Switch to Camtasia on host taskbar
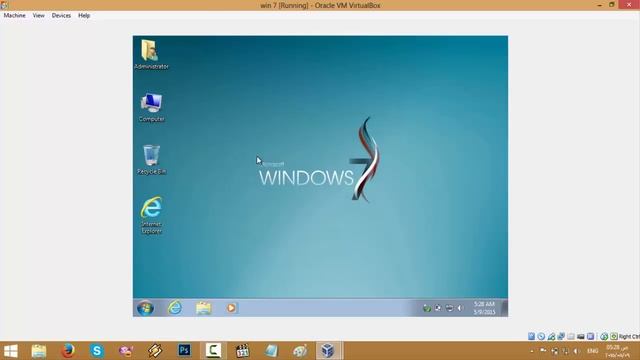This screenshot has height=360, width=640. click(x=213, y=350)
